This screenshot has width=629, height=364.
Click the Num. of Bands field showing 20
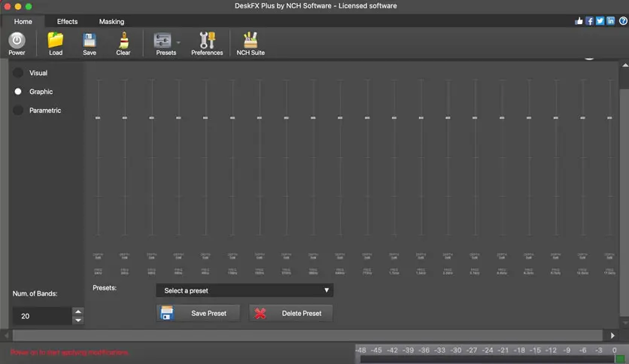(x=42, y=316)
